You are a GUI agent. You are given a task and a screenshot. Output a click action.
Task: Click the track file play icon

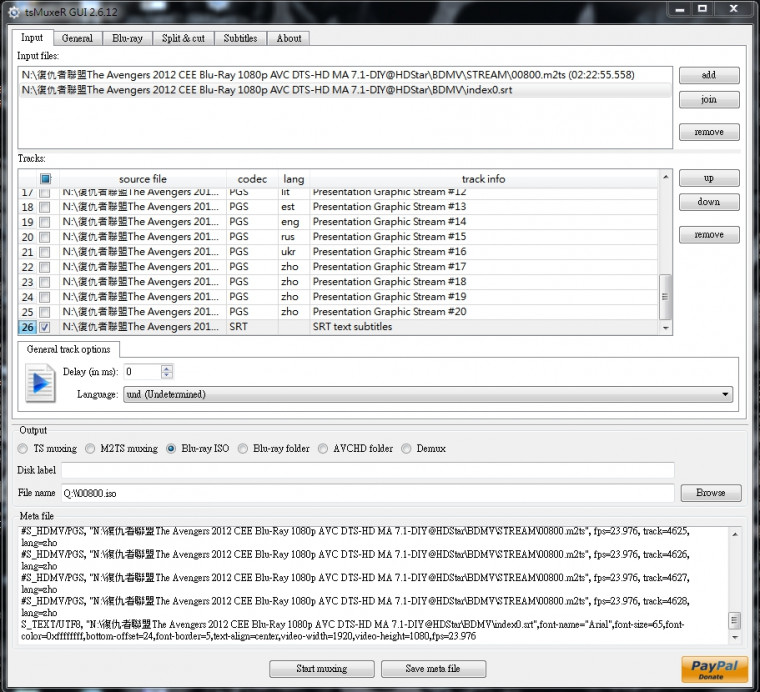[x=41, y=383]
